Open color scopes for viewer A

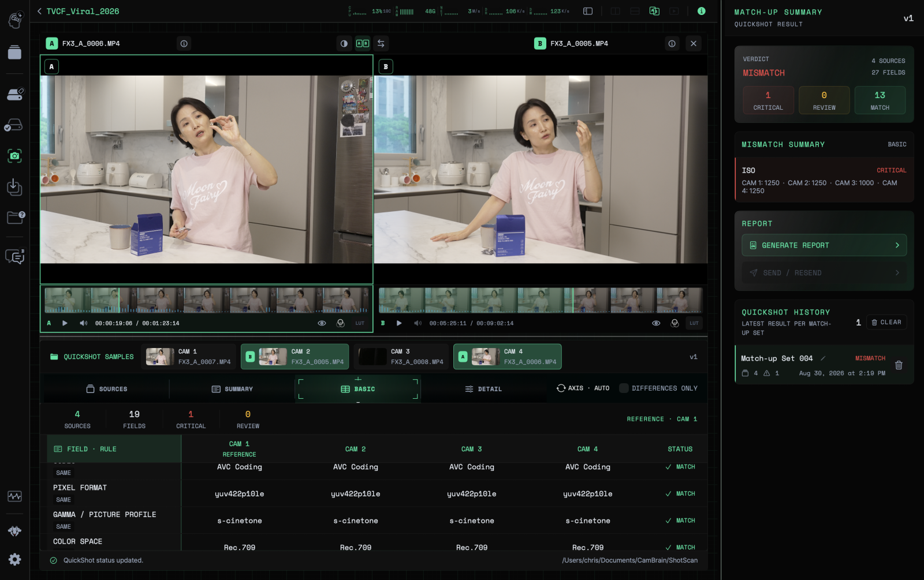pos(341,323)
